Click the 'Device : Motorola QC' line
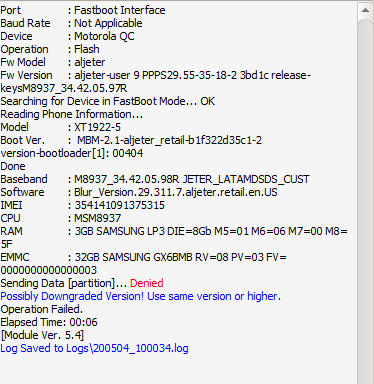The height and width of the screenshot is (384, 374). (68, 36)
